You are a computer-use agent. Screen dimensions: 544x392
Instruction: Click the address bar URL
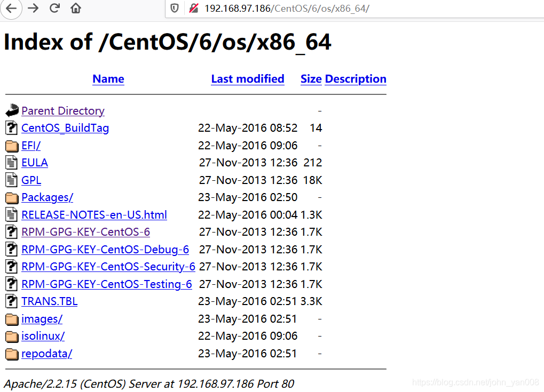tap(287, 9)
